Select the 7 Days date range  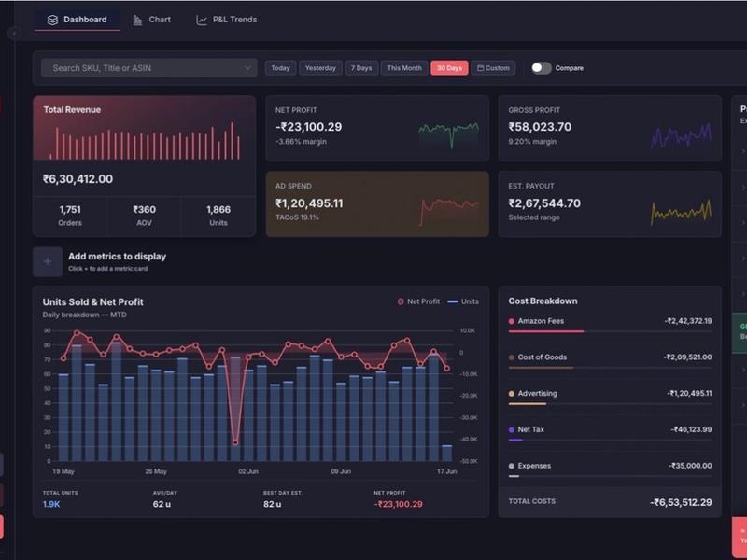[361, 68]
